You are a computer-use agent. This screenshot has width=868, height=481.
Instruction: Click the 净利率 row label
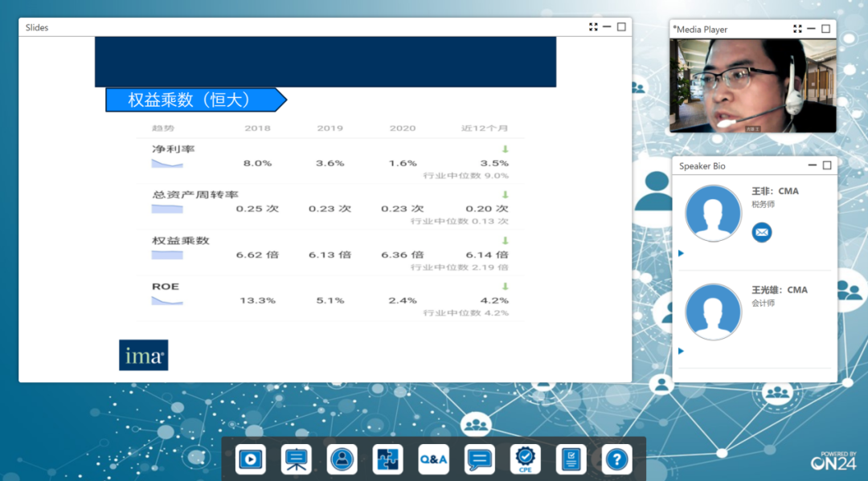coord(174,149)
